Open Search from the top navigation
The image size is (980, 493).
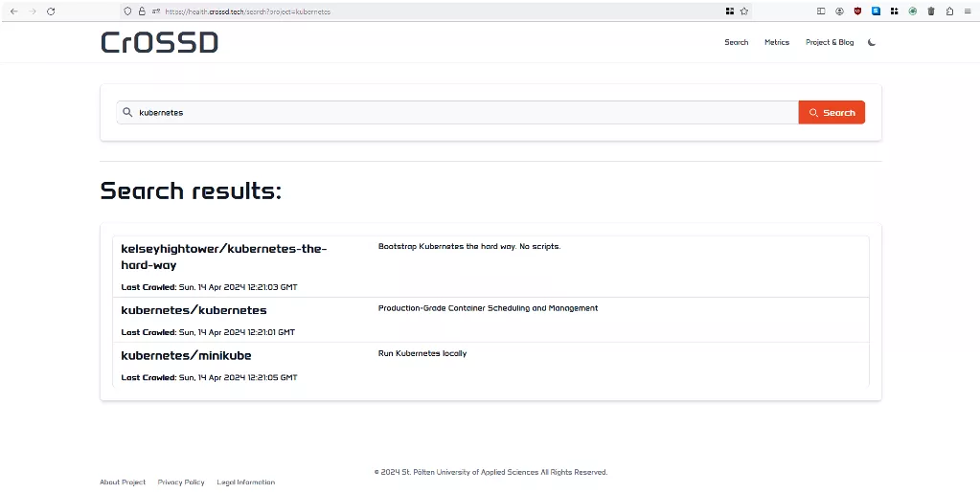(x=736, y=42)
